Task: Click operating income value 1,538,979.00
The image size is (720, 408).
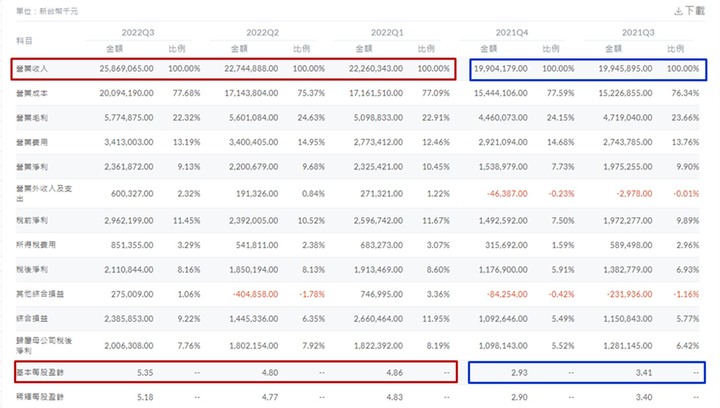Action: coord(503,167)
